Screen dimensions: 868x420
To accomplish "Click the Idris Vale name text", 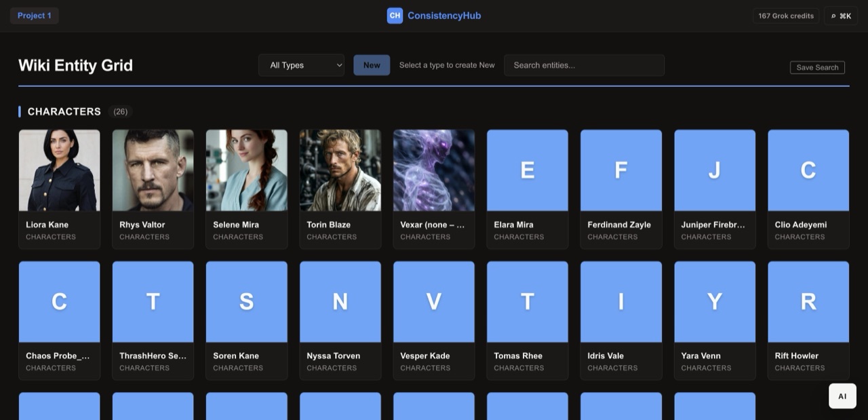I will point(606,356).
